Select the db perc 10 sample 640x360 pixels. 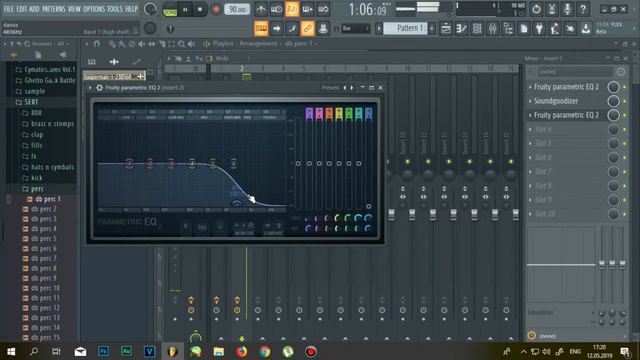point(41,288)
